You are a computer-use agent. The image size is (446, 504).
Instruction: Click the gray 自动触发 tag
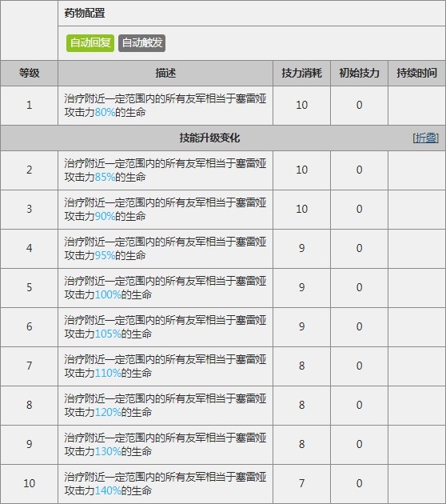(142, 42)
